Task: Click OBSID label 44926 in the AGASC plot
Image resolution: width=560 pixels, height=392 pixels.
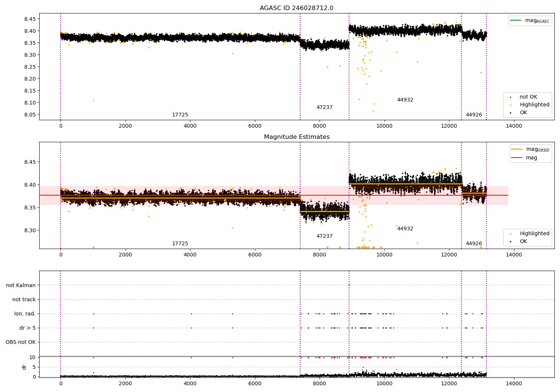Action: click(474, 115)
